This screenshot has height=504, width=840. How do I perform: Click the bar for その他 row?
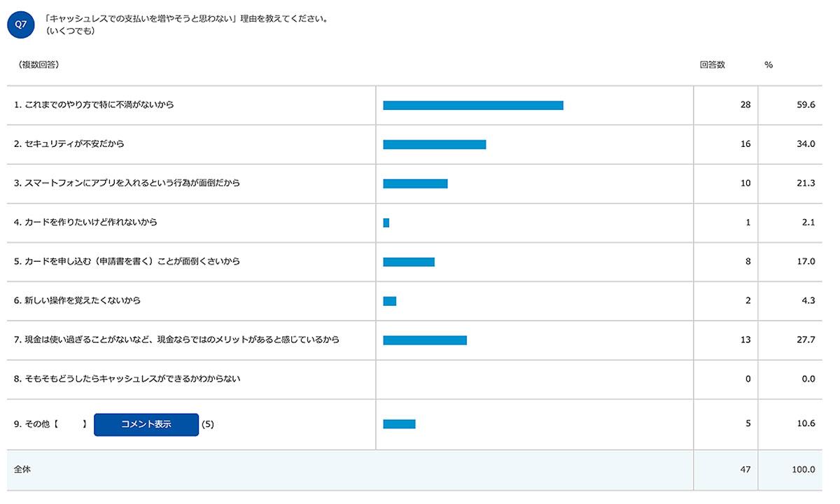[x=399, y=423]
